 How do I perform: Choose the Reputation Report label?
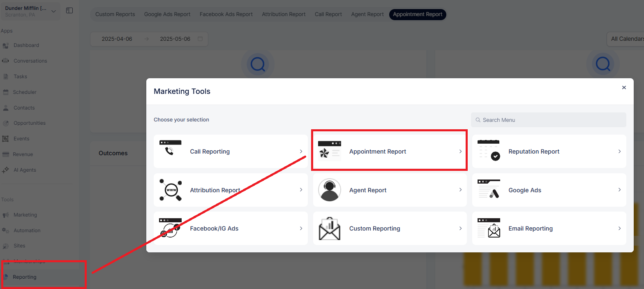pyautogui.click(x=534, y=151)
